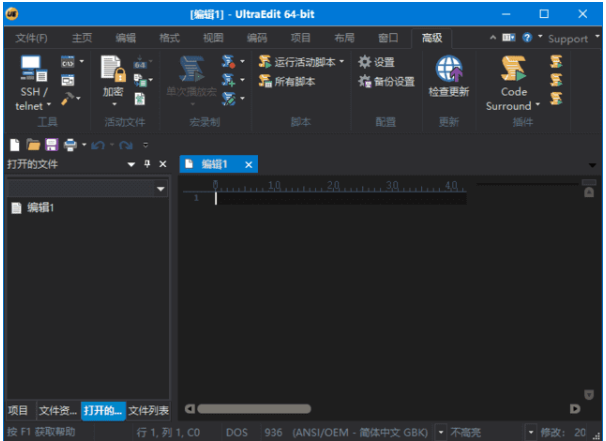Open the print dropdown arrow in quick toolbar
Image resolution: width=606 pixels, height=441 pixels.
pos(84,145)
